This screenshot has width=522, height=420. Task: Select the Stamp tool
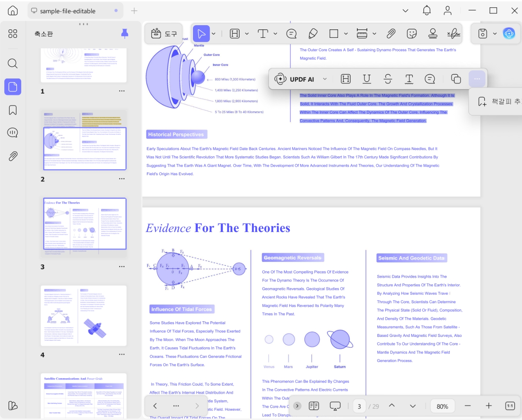pyautogui.click(x=433, y=34)
